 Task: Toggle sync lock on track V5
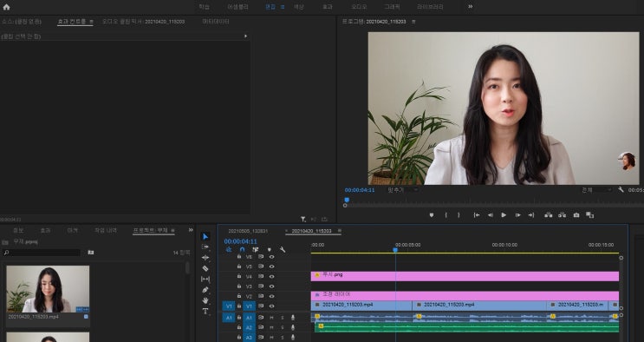(260, 266)
